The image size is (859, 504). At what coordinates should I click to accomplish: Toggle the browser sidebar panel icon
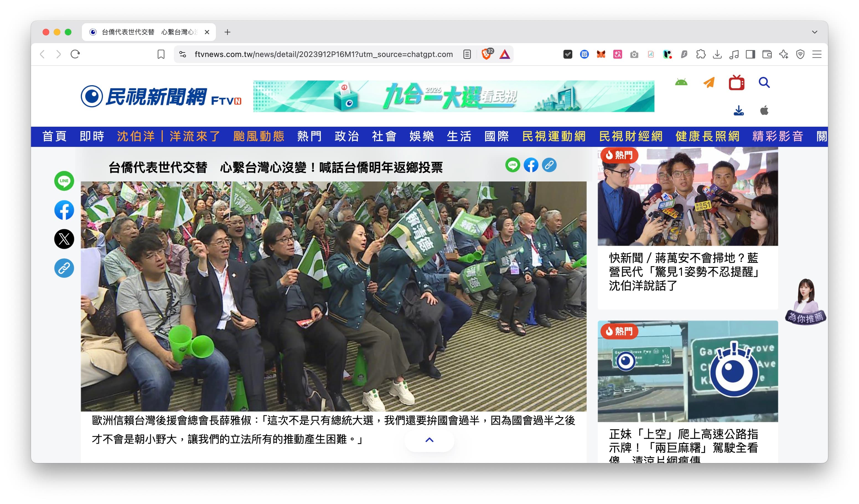[x=750, y=54]
